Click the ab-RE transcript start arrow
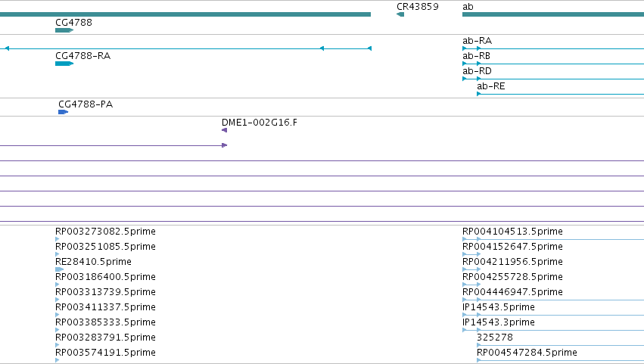The width and height of the screenshot is (644, 364). (478, 94)
